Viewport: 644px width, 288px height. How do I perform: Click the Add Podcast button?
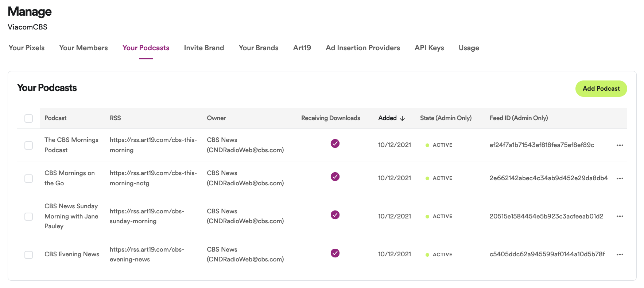[601, 88]
